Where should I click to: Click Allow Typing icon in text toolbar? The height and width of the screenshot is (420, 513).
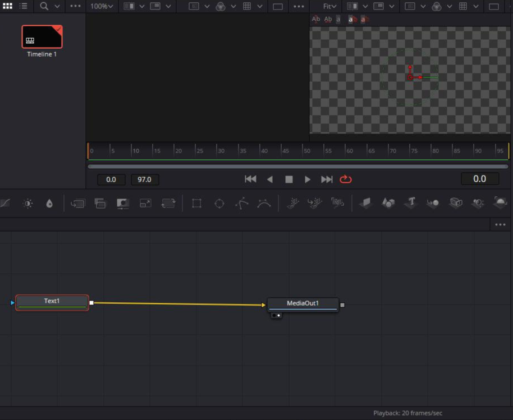(316, 19)
